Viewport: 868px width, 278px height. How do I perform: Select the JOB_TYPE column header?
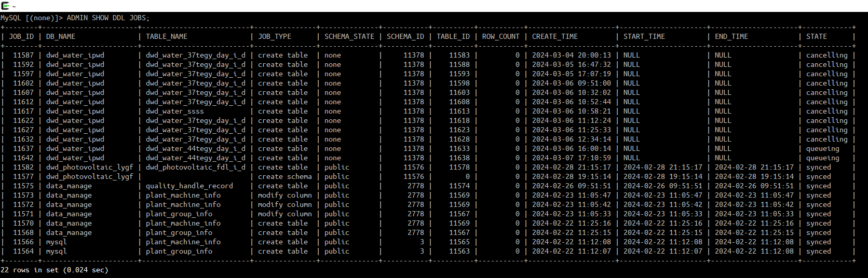[x=275, y=37]
